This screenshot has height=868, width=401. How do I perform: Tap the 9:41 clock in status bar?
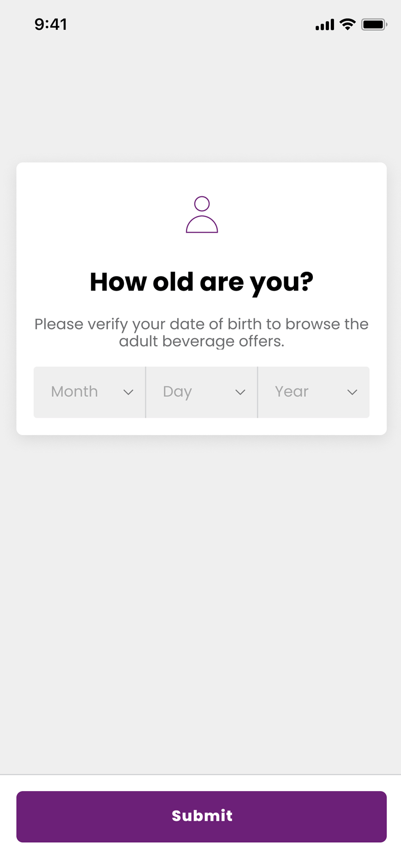(x=51, y=24)
